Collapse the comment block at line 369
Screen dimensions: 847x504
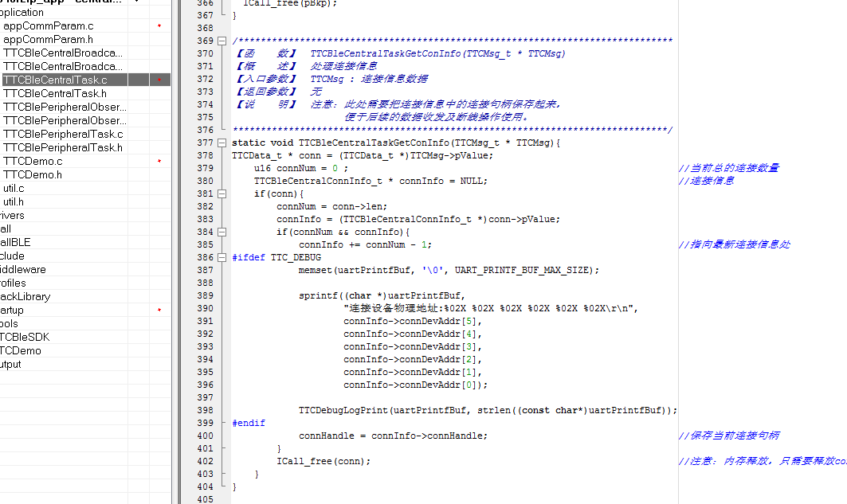click(222, 41)
